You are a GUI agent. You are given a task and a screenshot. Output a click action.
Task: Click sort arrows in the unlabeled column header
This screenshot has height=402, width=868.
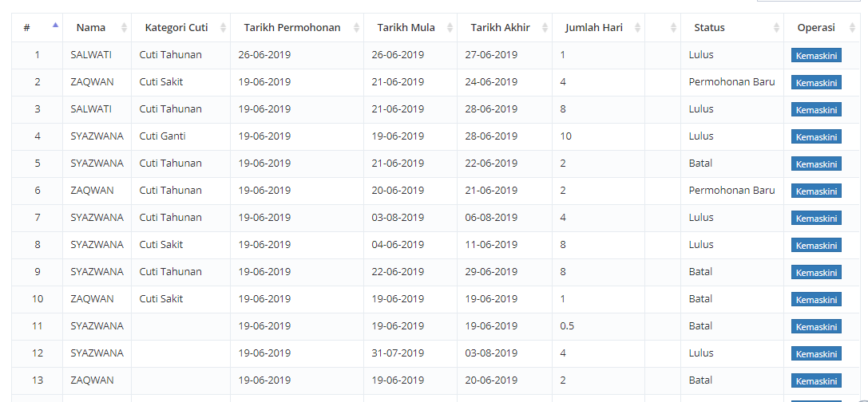[674, 28]
